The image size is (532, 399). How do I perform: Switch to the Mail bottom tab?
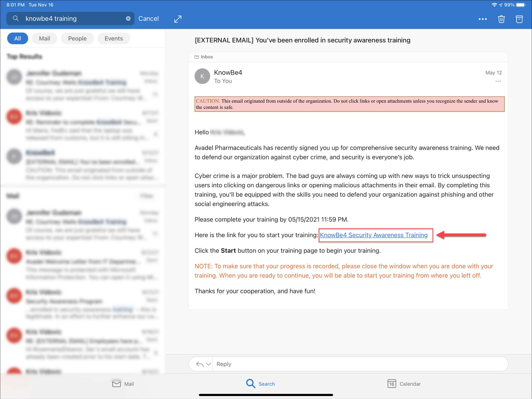[123, 384]
